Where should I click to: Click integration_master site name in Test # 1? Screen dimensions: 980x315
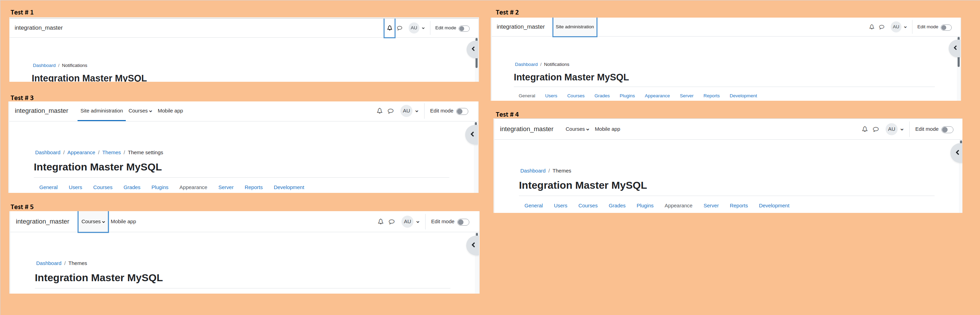(39, 28)
